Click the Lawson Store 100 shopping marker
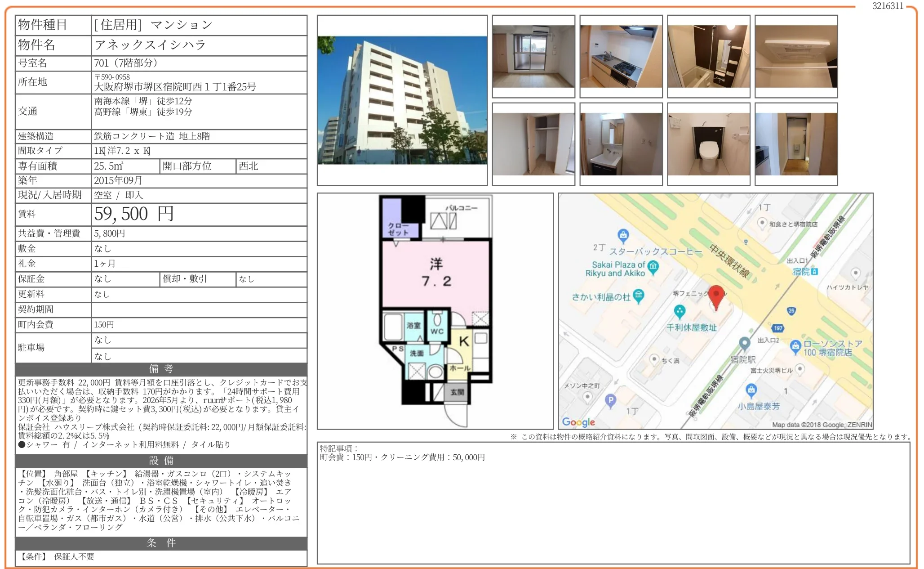Screen dimensions: 924x569 tap(795, 346)
